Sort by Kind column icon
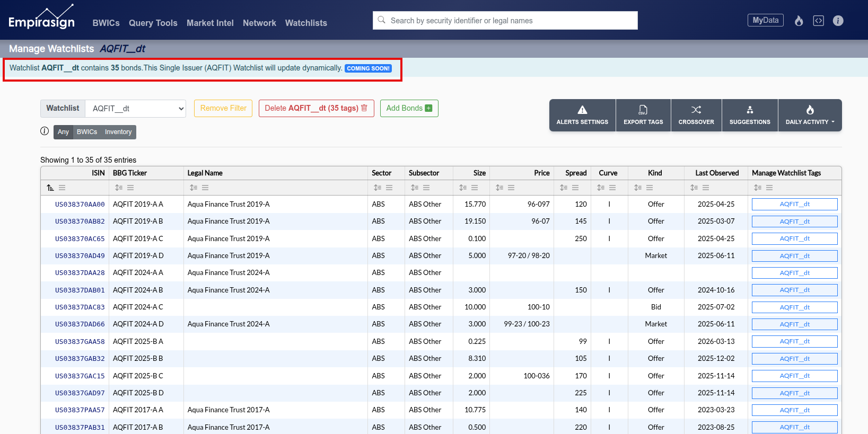The width and height of the screenshot is (868, 434). click(x=638, y=188)
